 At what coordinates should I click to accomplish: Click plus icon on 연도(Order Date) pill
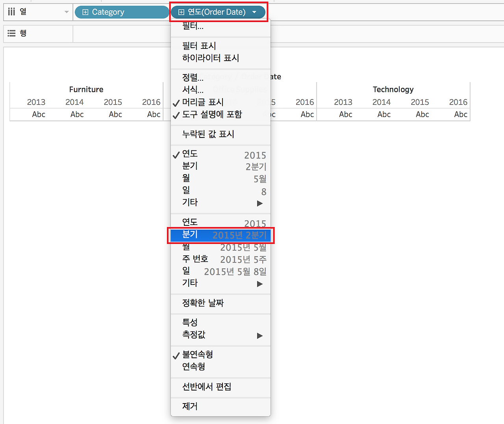point(181,12)
